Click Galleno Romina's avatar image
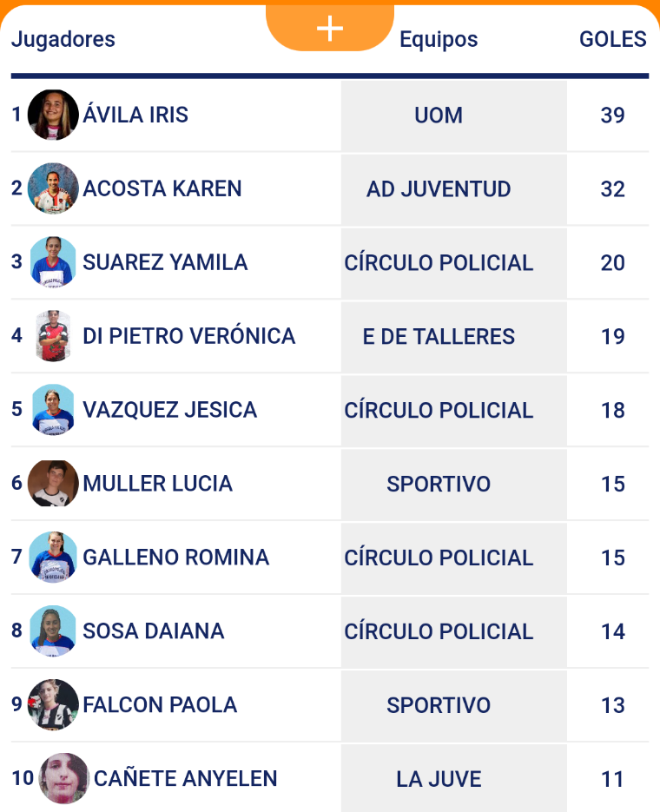The width and height of the screenshot is (660, 812). (x=53, y=558)
